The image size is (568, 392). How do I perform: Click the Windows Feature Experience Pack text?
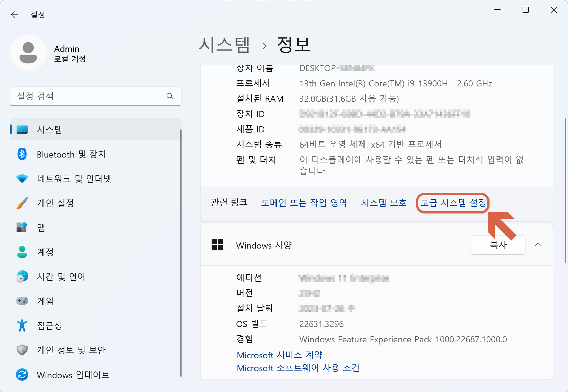[x=403, y=339]
